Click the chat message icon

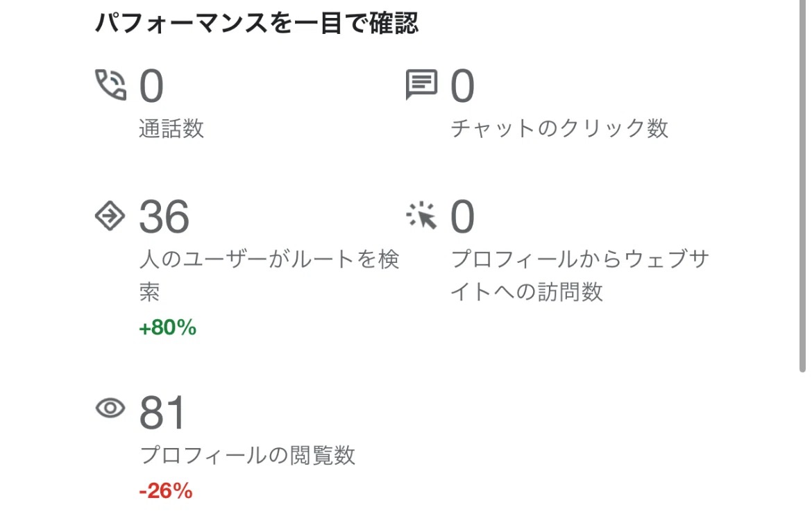point(421,85)
